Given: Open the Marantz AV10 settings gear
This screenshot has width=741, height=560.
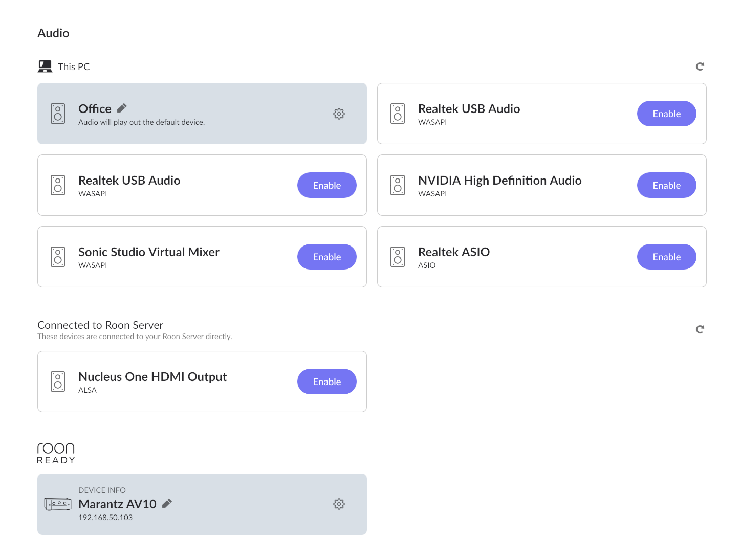Looking at the screenshot, I should coord(339,504).
